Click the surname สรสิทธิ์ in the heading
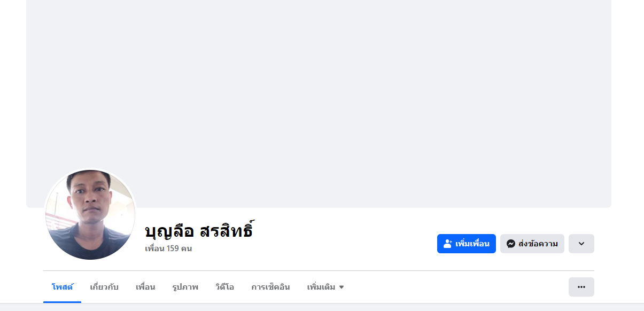The image size is (644, 311). pyautogui.click(x=226, y=231)
